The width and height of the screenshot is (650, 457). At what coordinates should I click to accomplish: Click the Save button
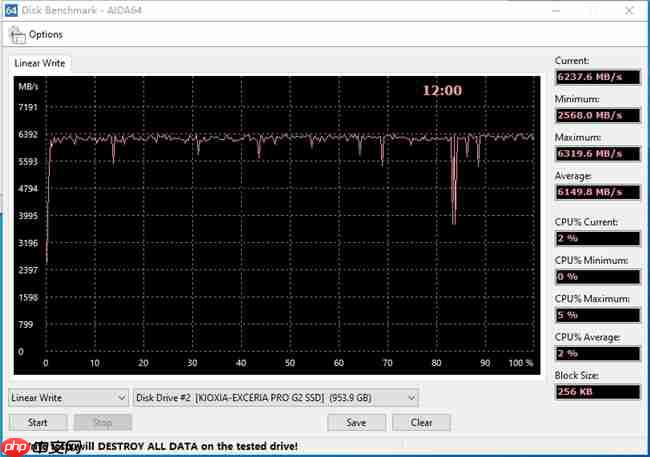(x=356, y=423)
